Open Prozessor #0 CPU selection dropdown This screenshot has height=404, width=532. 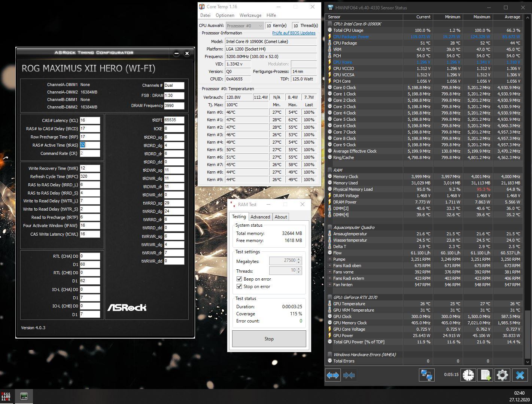coord(244,25)
